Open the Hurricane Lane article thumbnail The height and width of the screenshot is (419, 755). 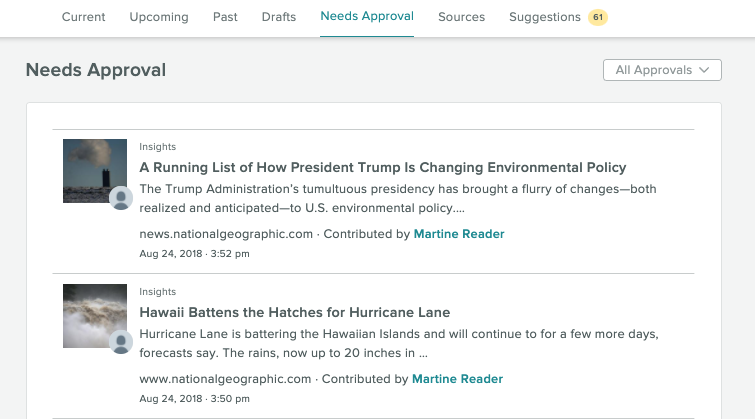pos(95,316)
